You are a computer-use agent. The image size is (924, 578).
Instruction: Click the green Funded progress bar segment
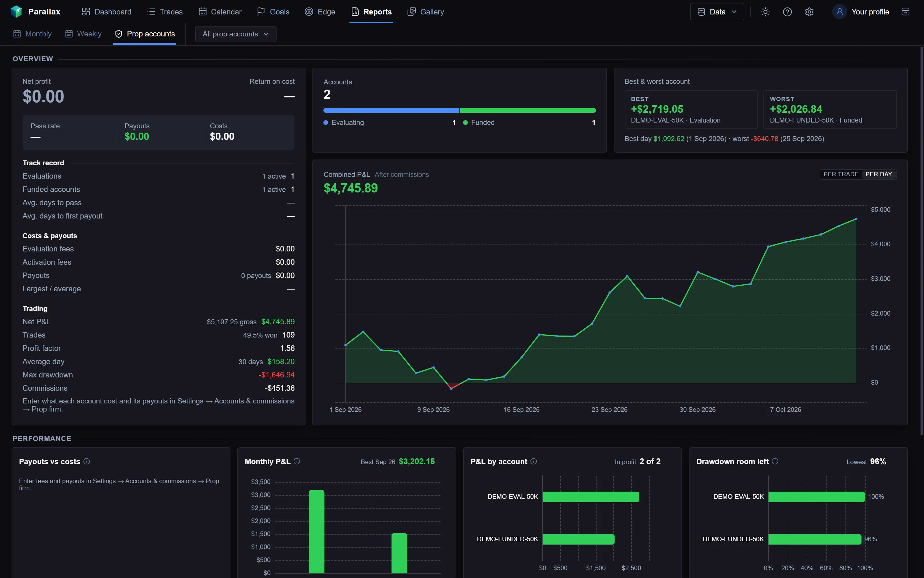pos(528,110)
